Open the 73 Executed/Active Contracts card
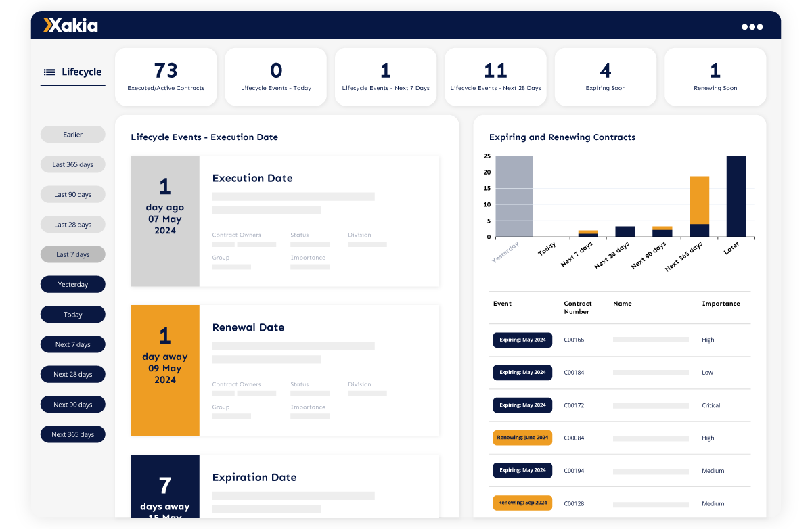812x529 pixels. tap(166, 76)
